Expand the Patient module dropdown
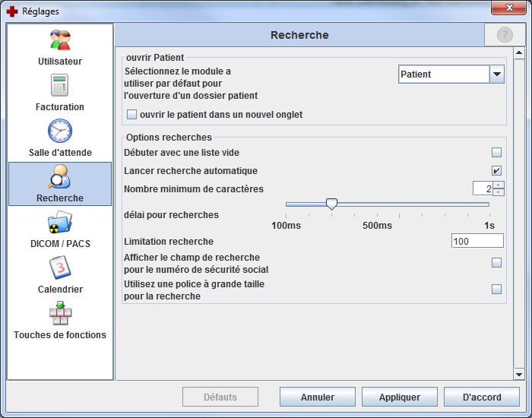The image size is (532, 418). coord(497,74)
